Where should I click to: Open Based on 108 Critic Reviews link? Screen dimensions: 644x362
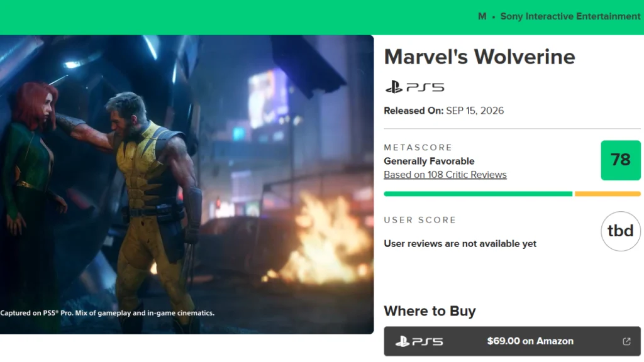click(x=445, y=175)
